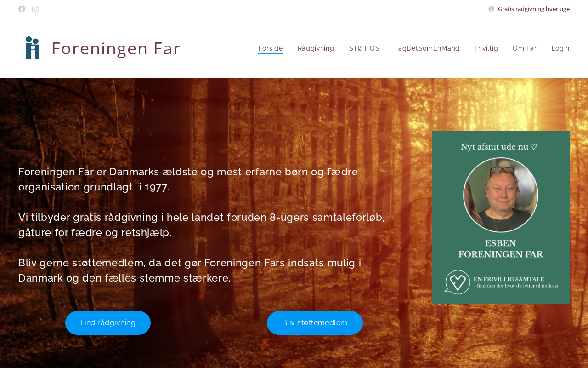This screenshot has width=588, height=368.
Task: Click Esben's round portrait photo
Action: (x=501, y=195)
